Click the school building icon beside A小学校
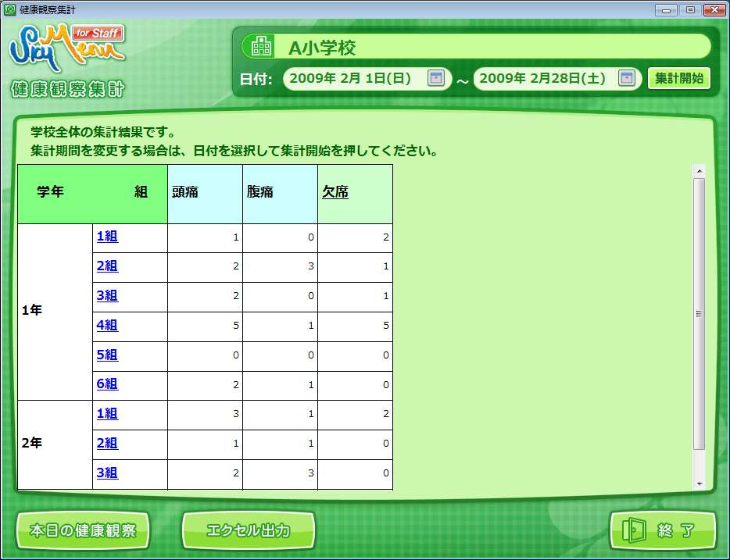Viewport: 730px width, 560px height. (261, 47)
